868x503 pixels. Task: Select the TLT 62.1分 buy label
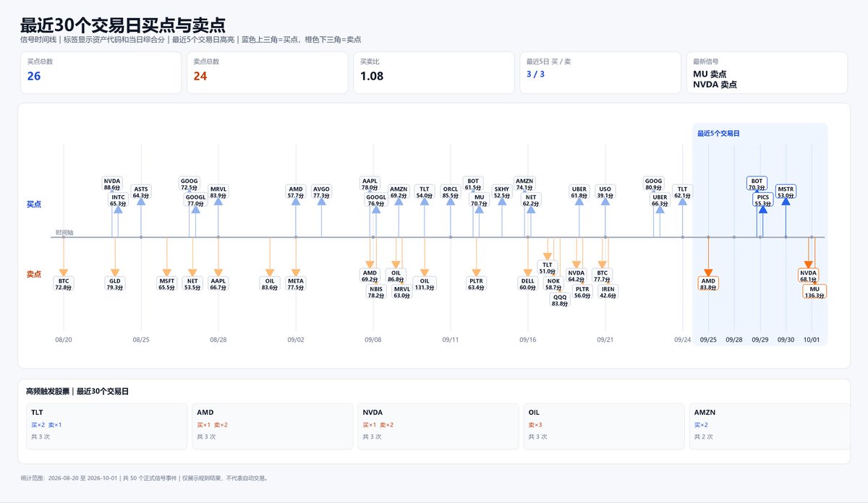[x=683, y=192]
